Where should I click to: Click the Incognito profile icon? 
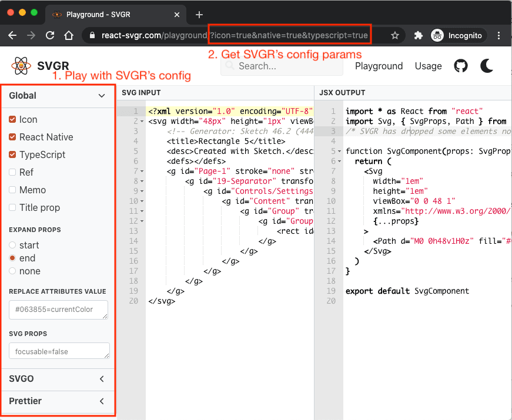coord(437,35)
